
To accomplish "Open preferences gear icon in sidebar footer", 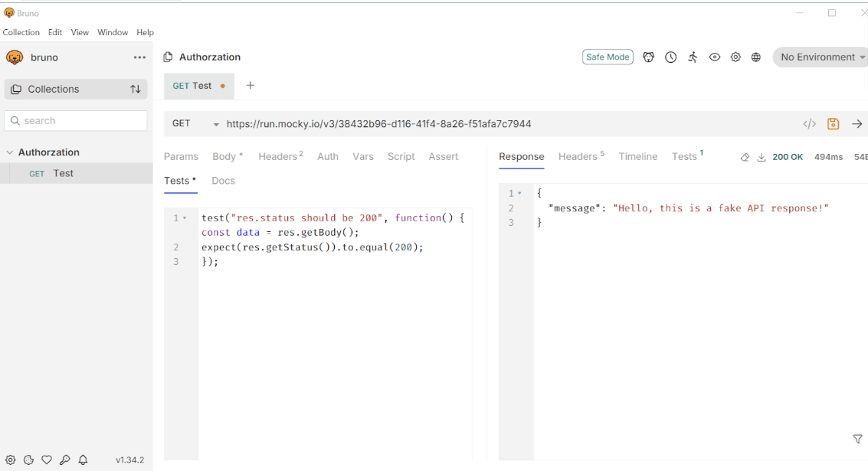I will [11, 460].
